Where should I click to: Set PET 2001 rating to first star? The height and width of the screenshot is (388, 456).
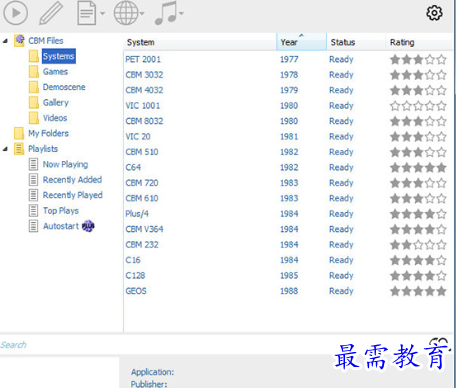395,60
